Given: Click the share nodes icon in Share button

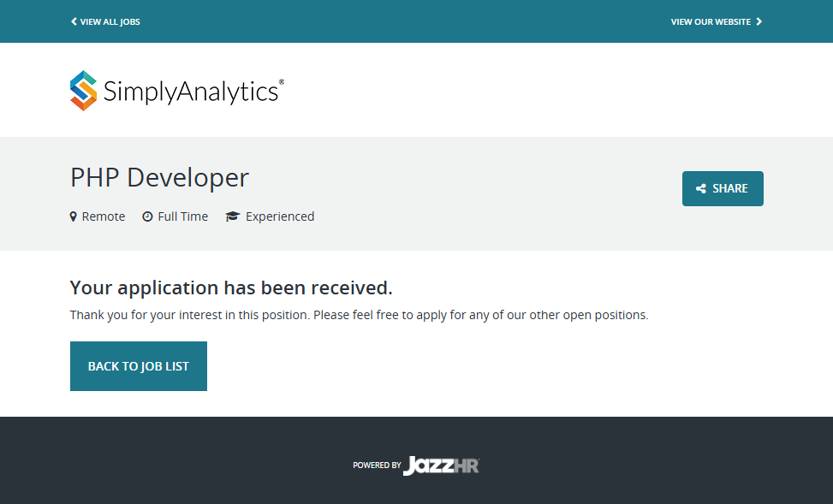Looking at the screenshot, I should pos(701,189).
